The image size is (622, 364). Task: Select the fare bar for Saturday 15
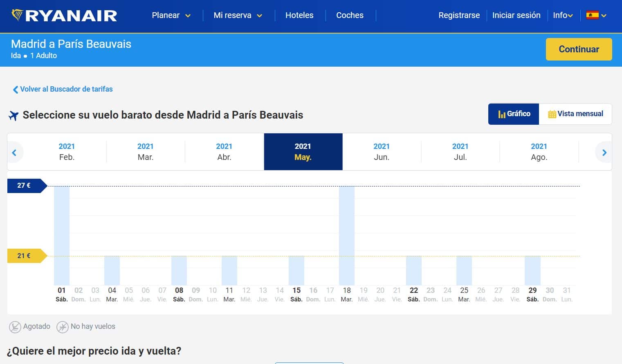pyautogui.click(x=296, y=270)
